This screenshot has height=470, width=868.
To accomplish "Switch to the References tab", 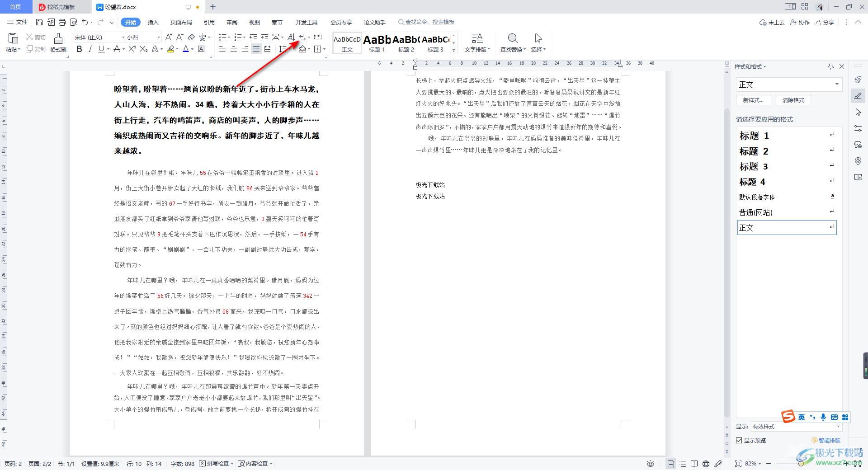I will pos(209,22).
